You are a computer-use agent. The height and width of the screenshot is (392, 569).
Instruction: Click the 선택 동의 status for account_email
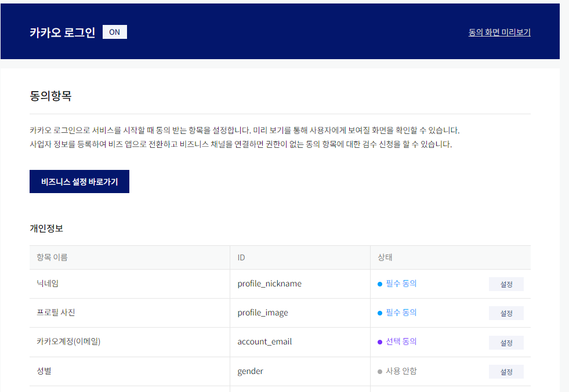[x=401, y=342]
